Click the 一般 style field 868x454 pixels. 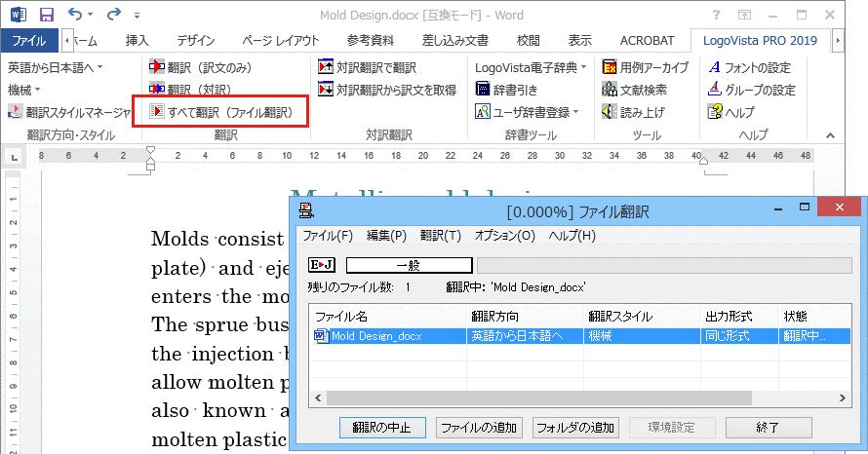click(409, 265)
